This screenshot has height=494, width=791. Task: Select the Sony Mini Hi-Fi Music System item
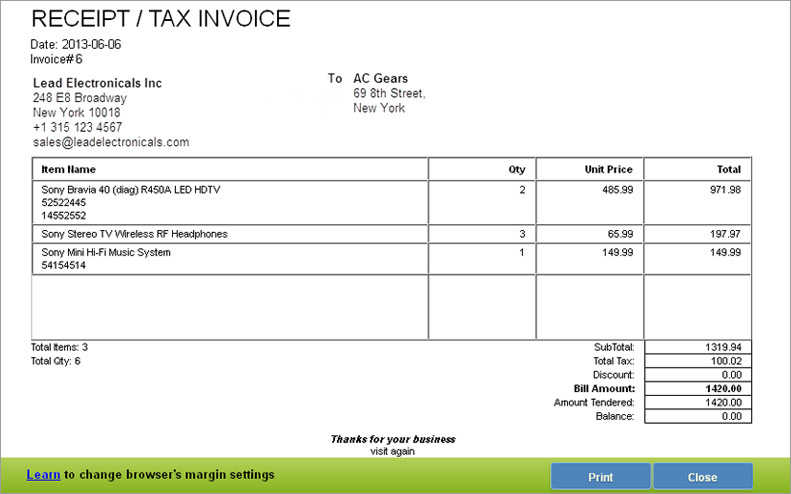tap(106, 252)
